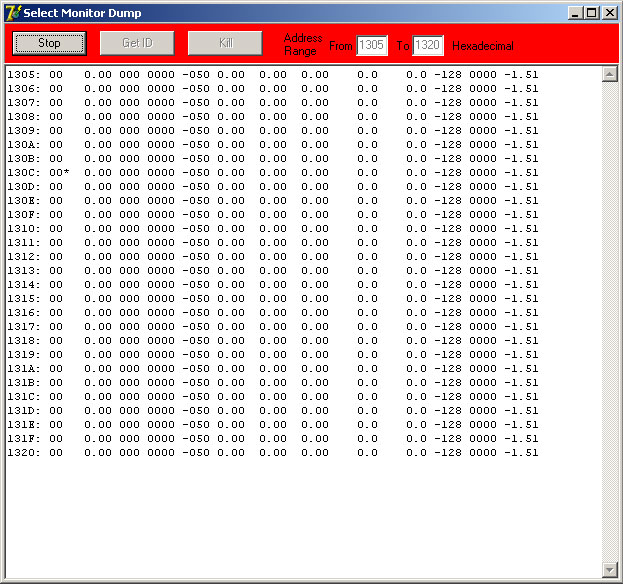Viewport: 623px width, 584px height.
Task: Click the scrollbar down arrow
Action: pyautogui.click(x=609, y=570)
